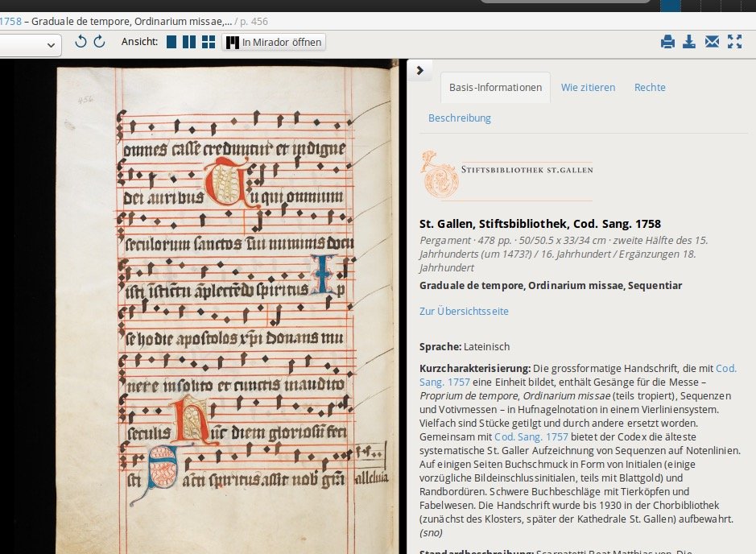Open first Cod. Sang. 1757 link after 'die mit'
This screenshot has height=554, width=756.
(726, 368)
